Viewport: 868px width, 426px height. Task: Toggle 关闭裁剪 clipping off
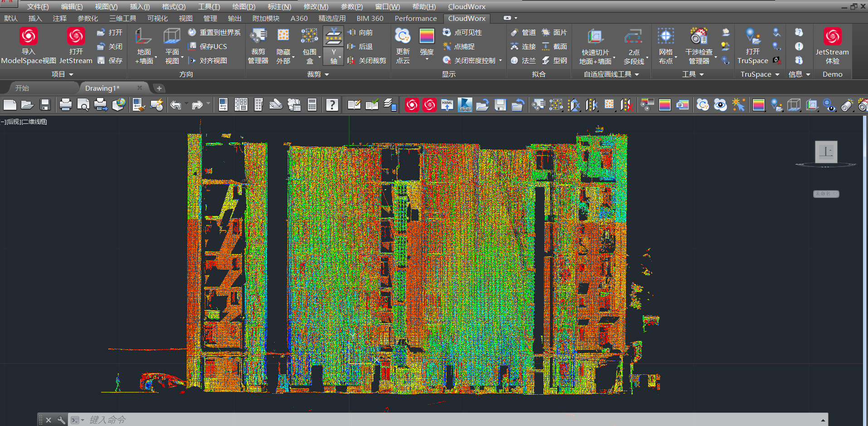(x=367, y=60)
